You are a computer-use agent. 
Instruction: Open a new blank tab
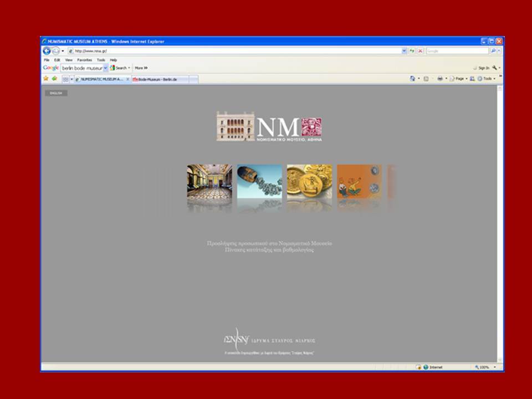(193, 79)
